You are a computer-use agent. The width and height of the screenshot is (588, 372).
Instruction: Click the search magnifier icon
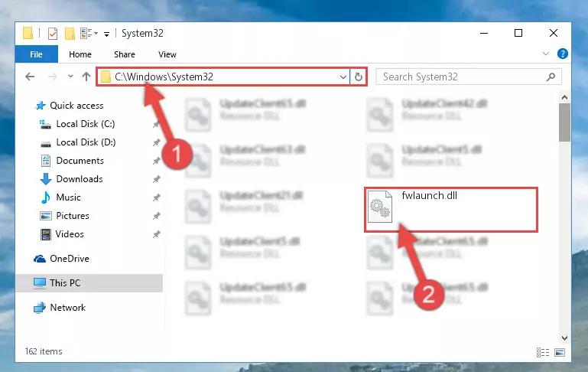[x=551, y=77]
